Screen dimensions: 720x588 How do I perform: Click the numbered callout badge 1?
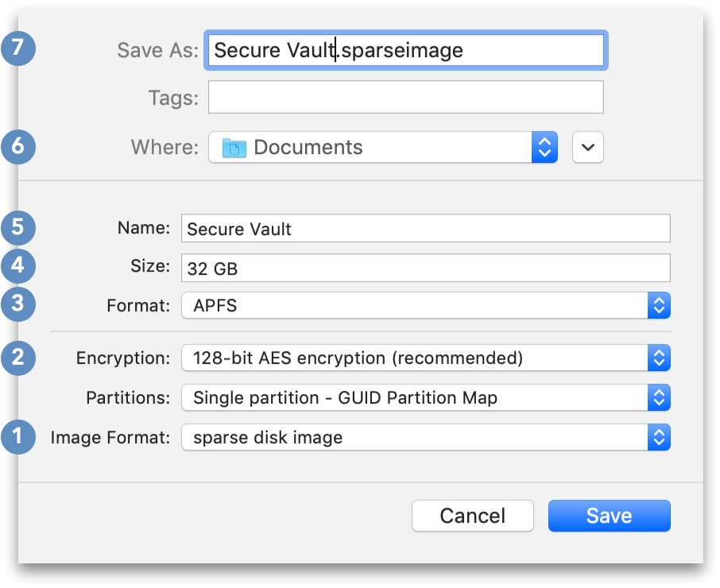[x=19, y=436]
